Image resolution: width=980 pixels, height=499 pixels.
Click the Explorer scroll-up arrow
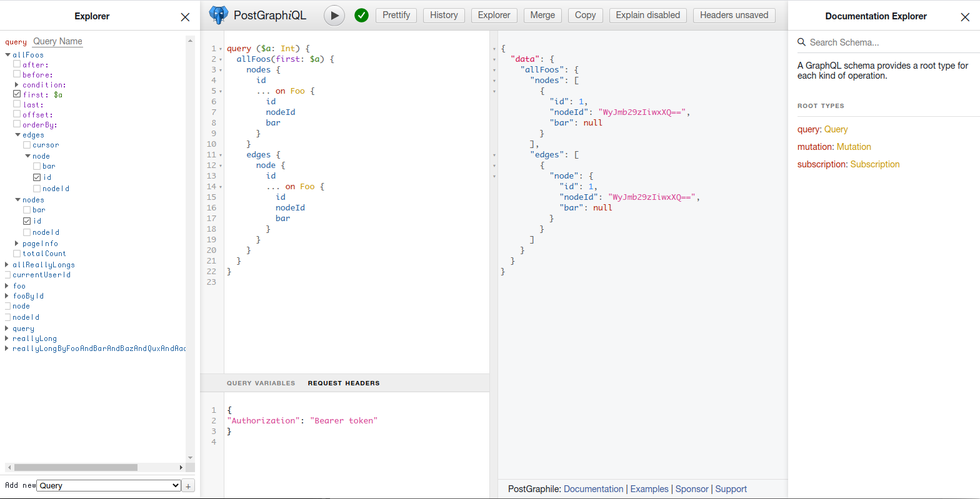pyautogui.click(x=190, y=40)
